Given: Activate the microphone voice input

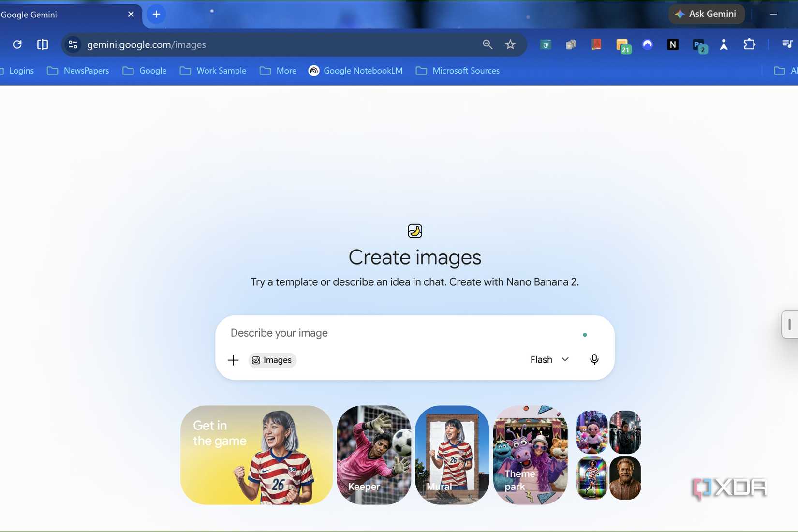Looking at the screenshot, I should point(594,360).
